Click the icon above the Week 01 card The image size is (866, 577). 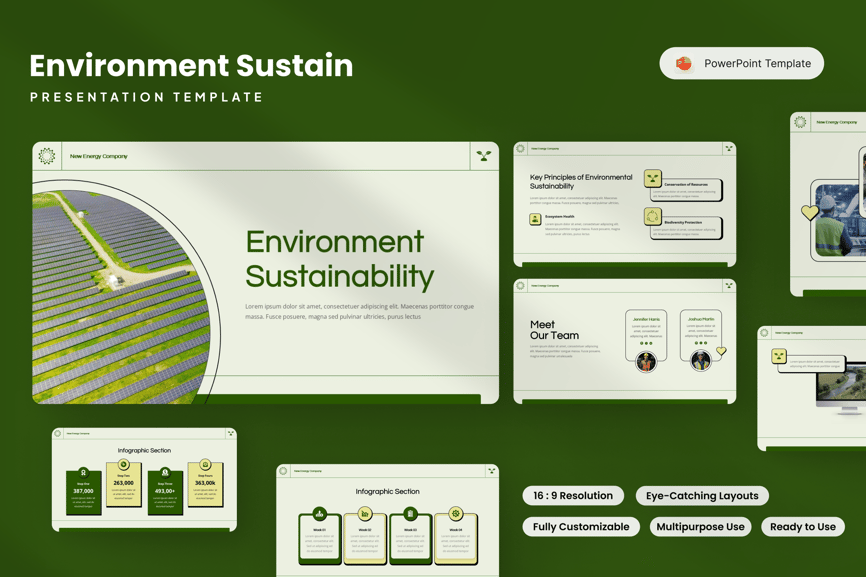(319, 514)
